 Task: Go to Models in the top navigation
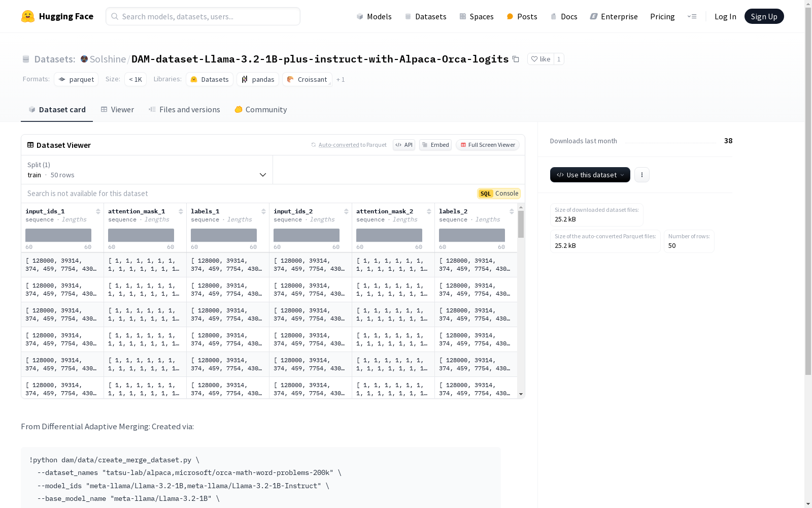[374, 16]
